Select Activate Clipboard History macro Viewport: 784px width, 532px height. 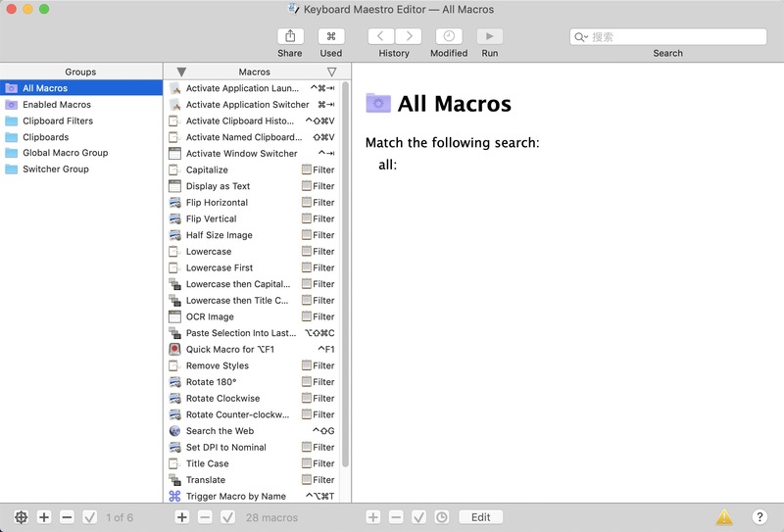(x=253, y=121)
